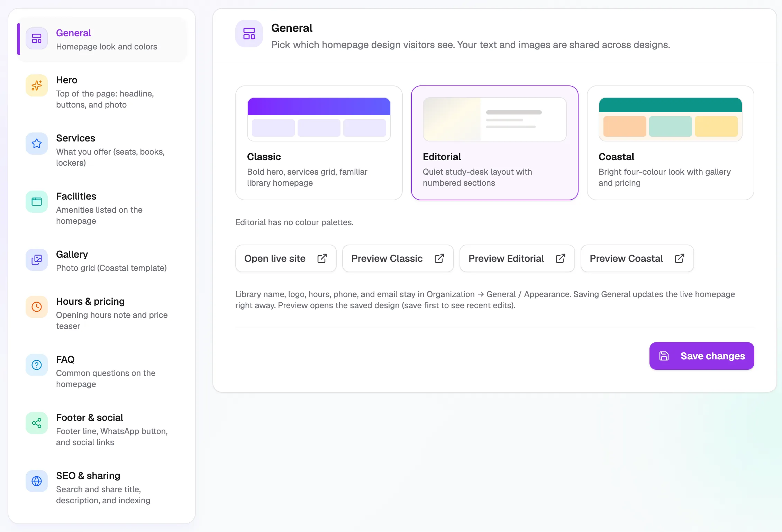Click the Editorial layout preview thumbnail

(x=495, y=119)
